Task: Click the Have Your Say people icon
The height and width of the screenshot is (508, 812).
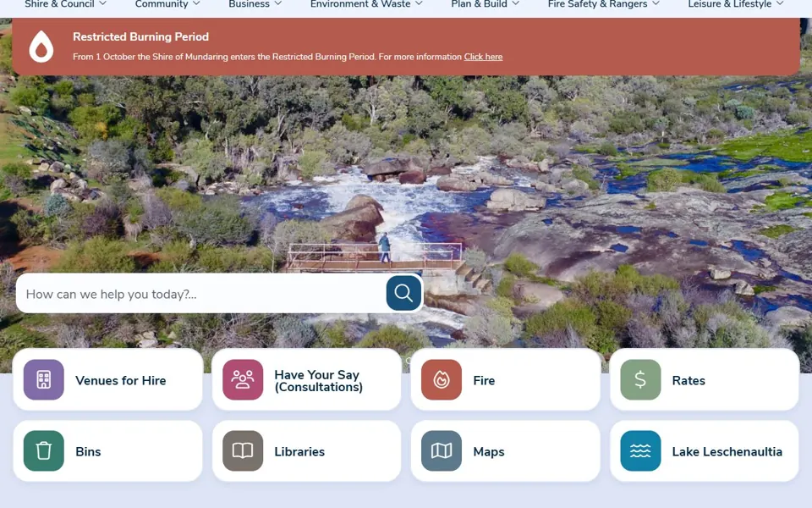Action: [x=243, y=379]
